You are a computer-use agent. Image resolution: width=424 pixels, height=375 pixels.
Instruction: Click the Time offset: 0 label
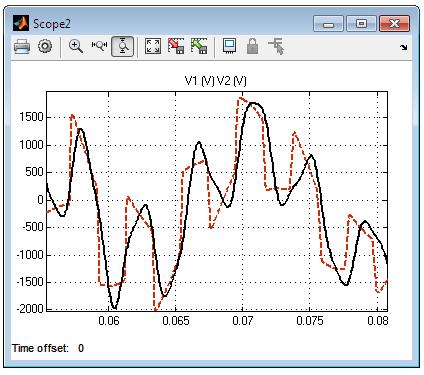tap(48, 348)
